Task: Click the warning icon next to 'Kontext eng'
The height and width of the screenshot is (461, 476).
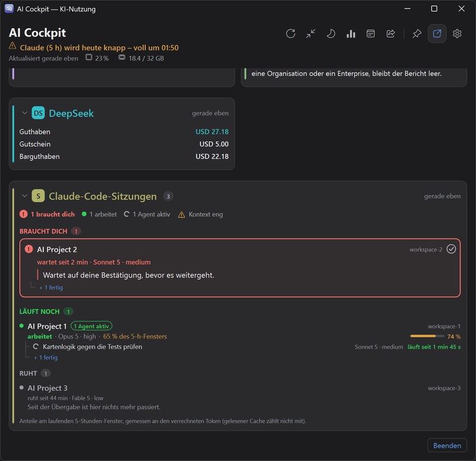Action: click(x=181, y=215)
